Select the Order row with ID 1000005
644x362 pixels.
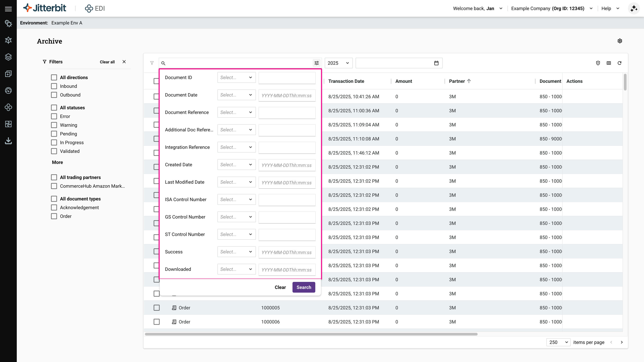tap(156, 308)
